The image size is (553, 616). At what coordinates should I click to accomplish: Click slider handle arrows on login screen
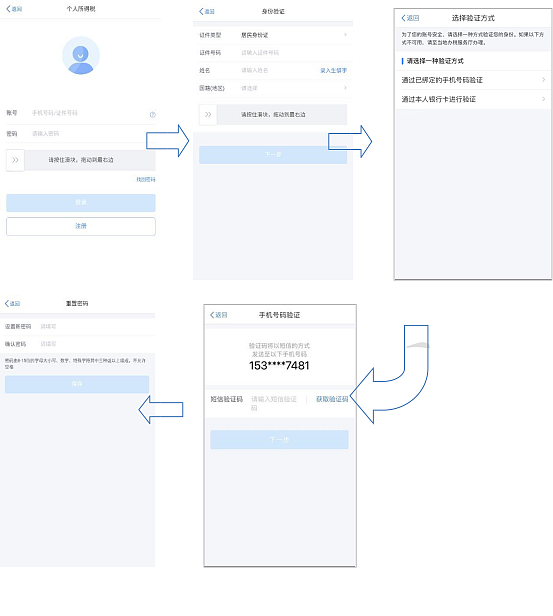pos(15,160)
